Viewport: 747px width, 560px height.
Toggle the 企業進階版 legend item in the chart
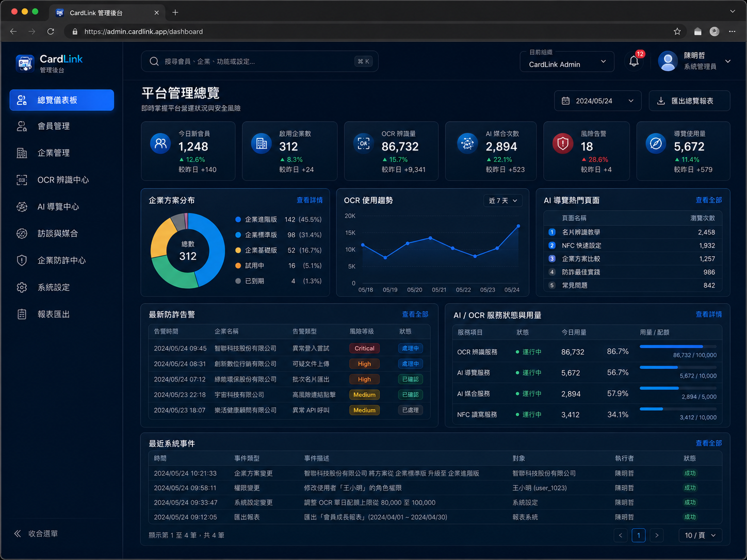tap(256, 220)
